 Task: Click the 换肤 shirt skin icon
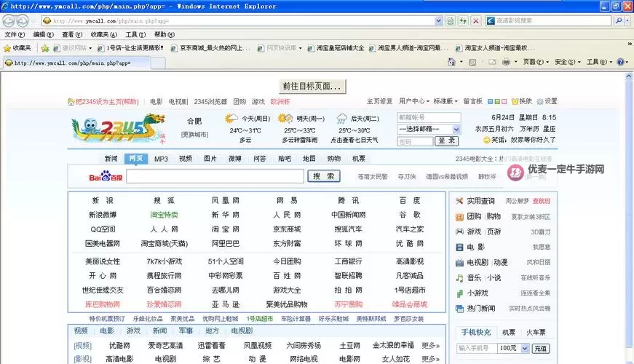(x=515, y=101)
